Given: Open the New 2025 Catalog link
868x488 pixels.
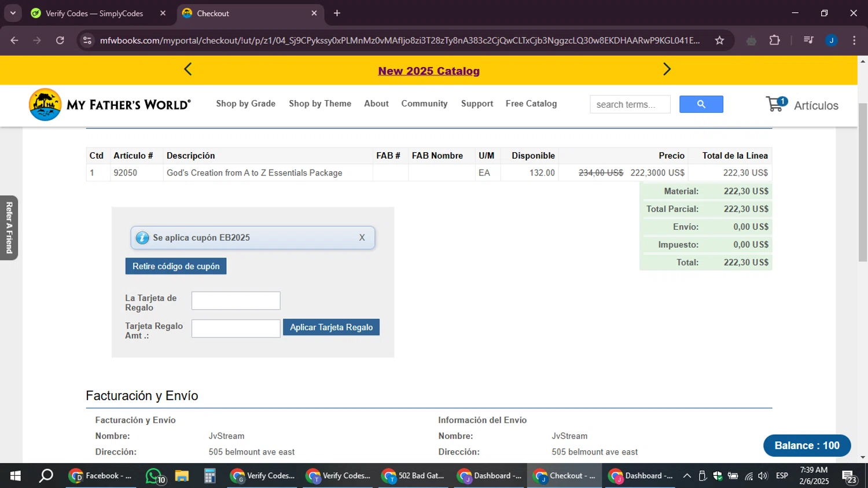Looking at the screenshot, I should tap(429, 71).
